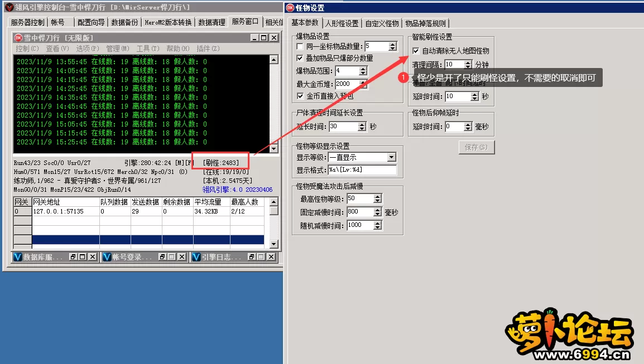644x364 pixels.
Task: Click the 显示格式 text field
Action: pyautogui.click(x=362, y=169)
